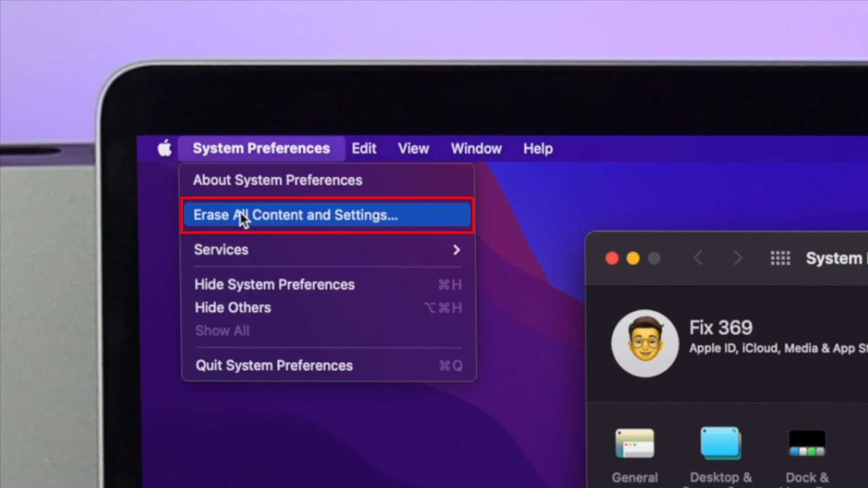Open the Help menu
The image size is (868, 488).
pyautogui.click(x=538, y=149)
